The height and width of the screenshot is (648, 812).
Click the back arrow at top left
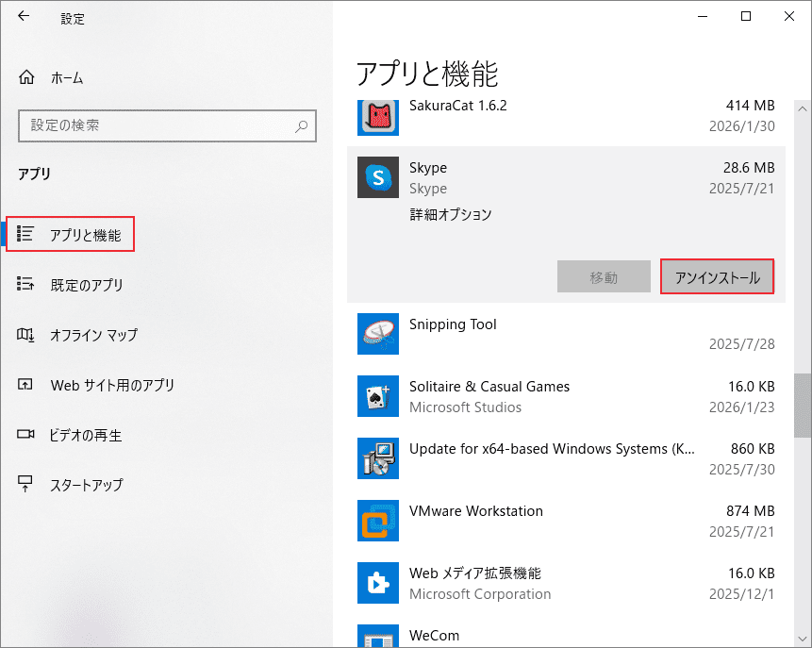[21, 16]
